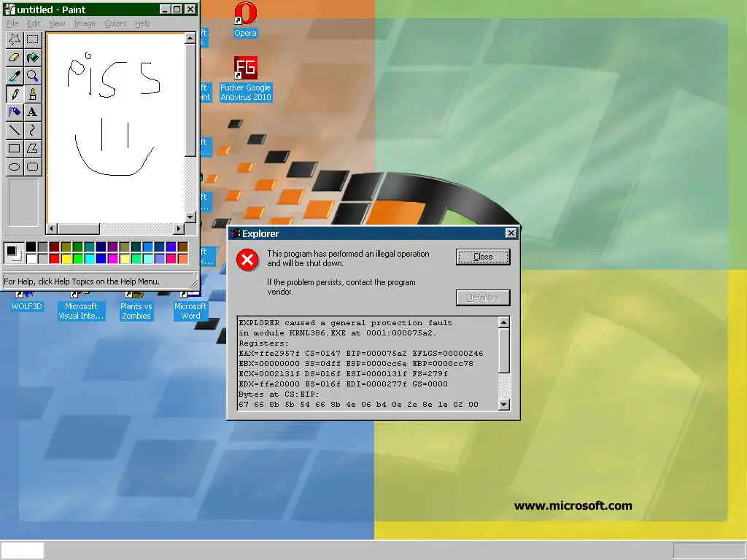Pick the Eraser tool in Paint
The image size is (747, 560).
(x=15, y=58)
